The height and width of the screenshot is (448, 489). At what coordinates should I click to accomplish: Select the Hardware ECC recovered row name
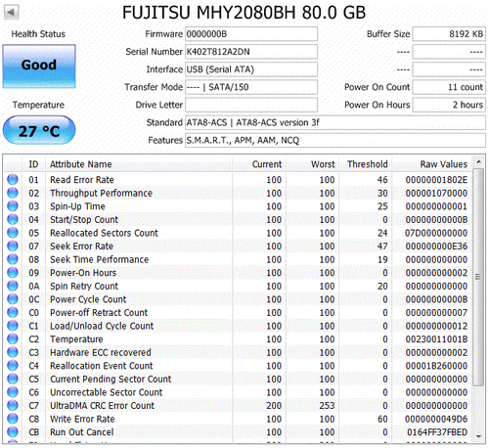101,352
